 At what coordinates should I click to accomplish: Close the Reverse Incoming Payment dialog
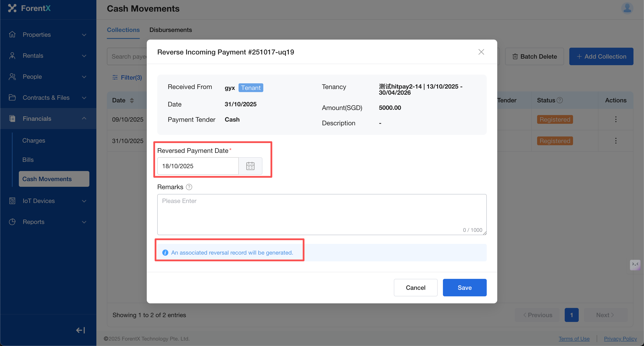(481, 52)
